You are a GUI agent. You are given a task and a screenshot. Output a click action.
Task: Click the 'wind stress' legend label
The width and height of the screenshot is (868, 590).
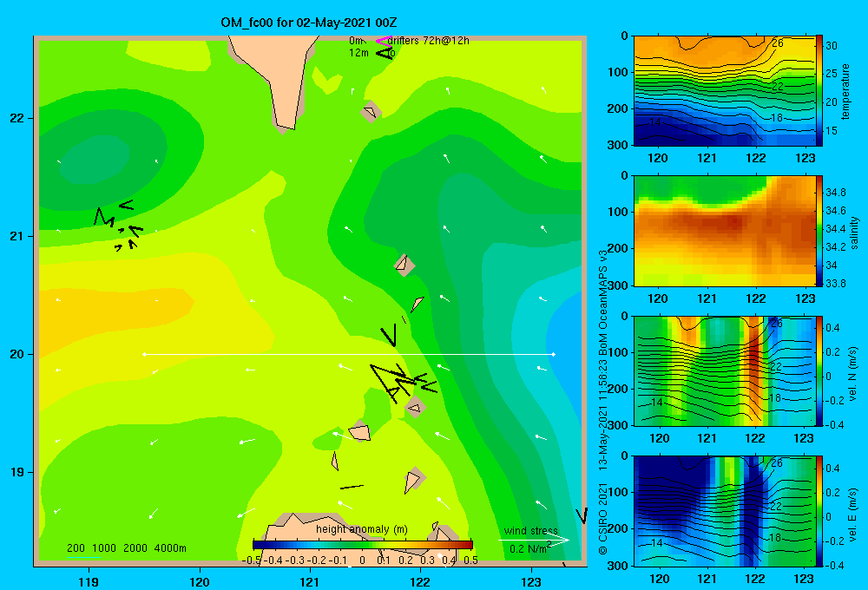point(531,531)
